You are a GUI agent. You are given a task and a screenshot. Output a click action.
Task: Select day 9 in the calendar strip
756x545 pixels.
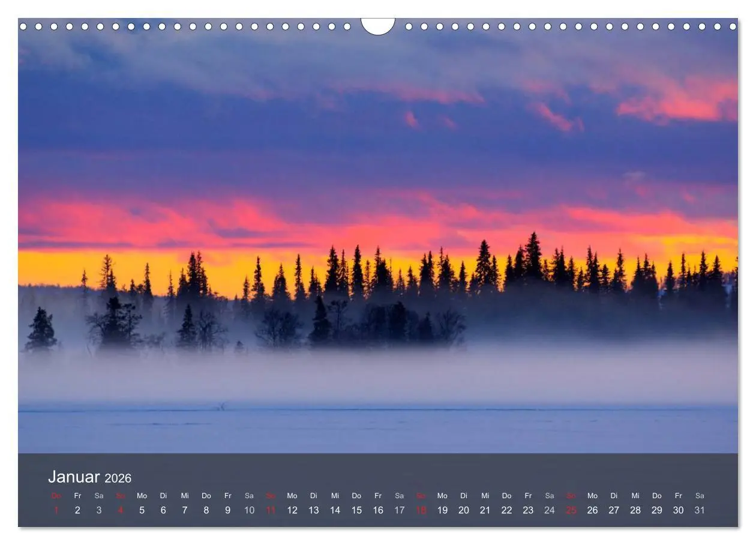click(x=227, y=510)
